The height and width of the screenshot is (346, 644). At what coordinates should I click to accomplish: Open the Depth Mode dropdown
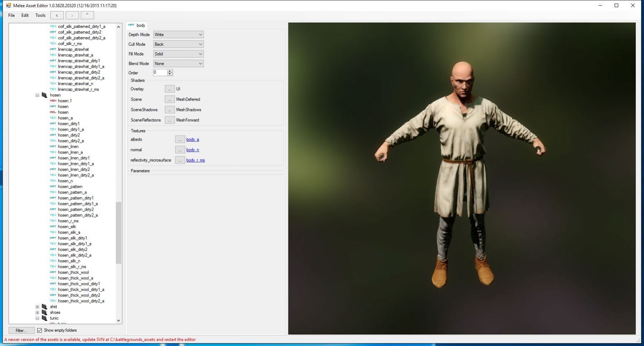click(178, 35)
